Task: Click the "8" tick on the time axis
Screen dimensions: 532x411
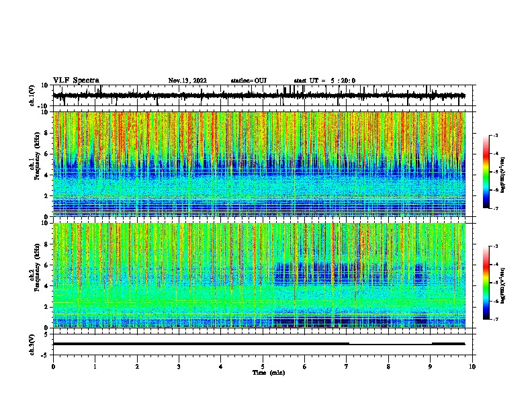Action: click(388, 367)
